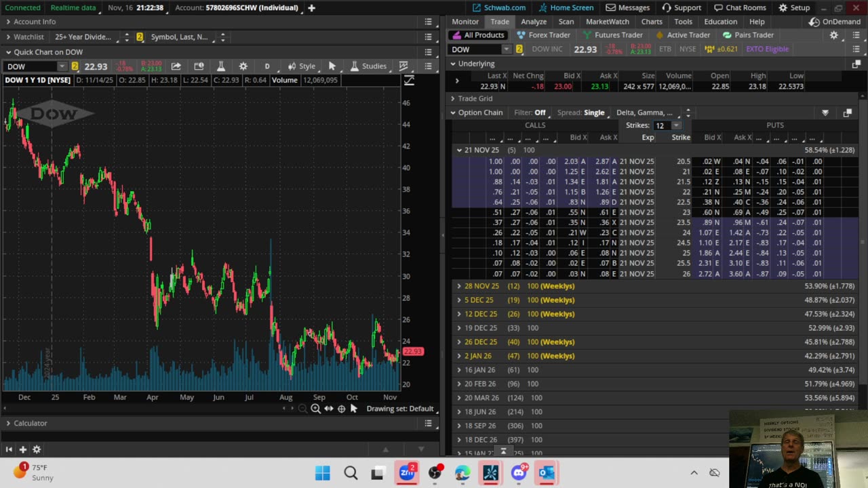Expand the 19 DEC 25 expiration
Screen dimensions: 868x488
coord(459,328)
